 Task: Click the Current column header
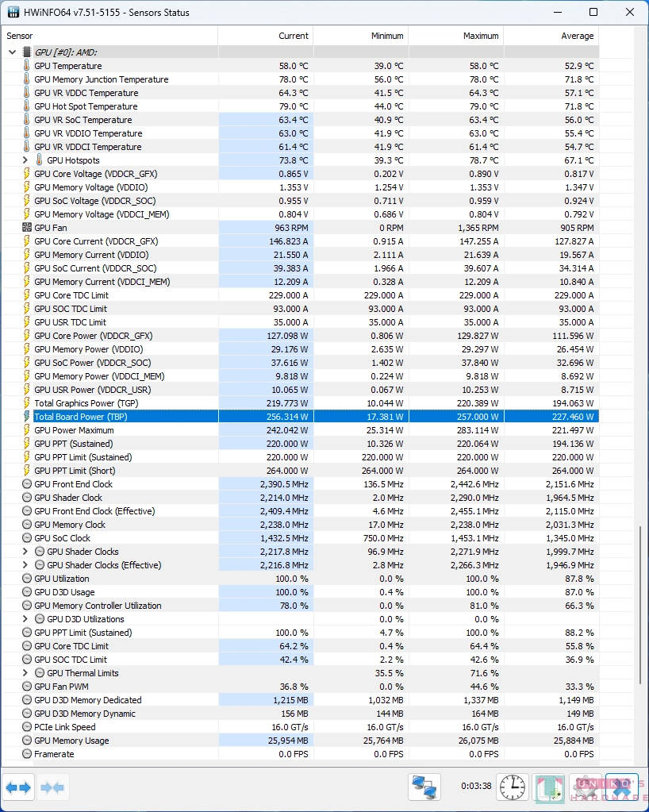click(x=266, y=36)
